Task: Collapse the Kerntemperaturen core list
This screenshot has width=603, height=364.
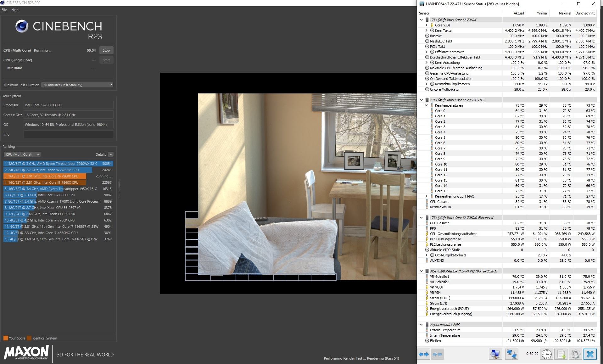Action: [426, 105]
